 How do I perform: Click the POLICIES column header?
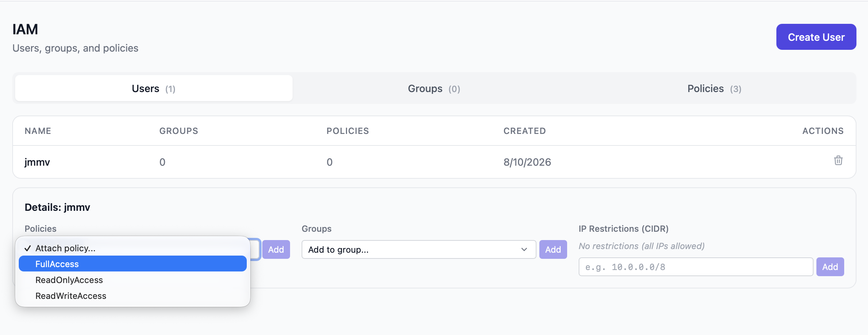pyautogui.click(x=348, y=131)
